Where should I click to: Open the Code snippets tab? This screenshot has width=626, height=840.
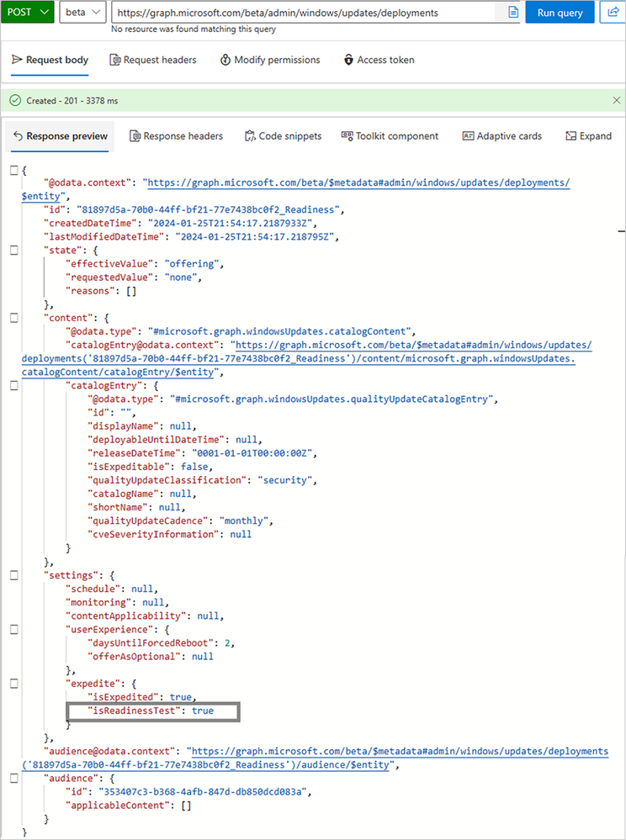click(x=283, y=136)
